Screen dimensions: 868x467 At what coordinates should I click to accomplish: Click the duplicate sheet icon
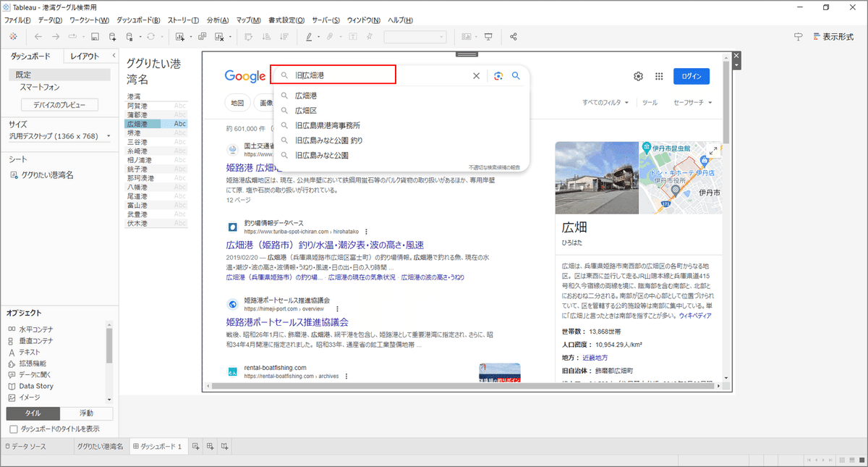202,36
